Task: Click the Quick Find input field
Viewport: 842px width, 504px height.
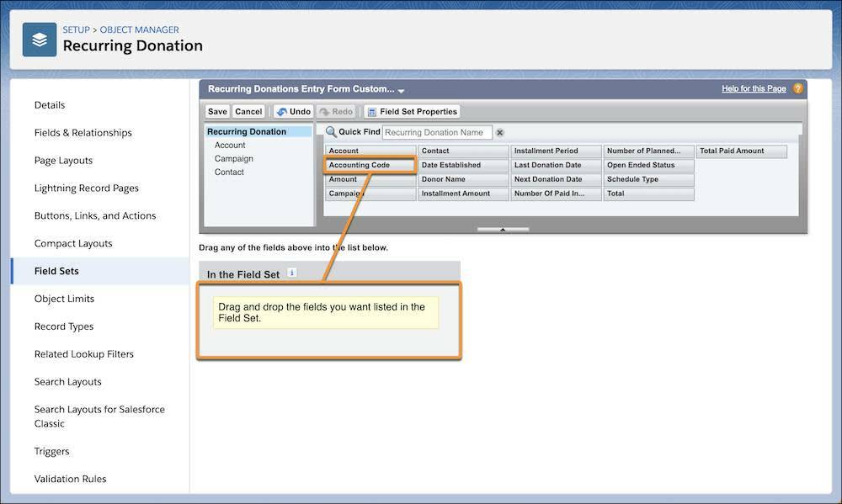Action: (437, 133)
